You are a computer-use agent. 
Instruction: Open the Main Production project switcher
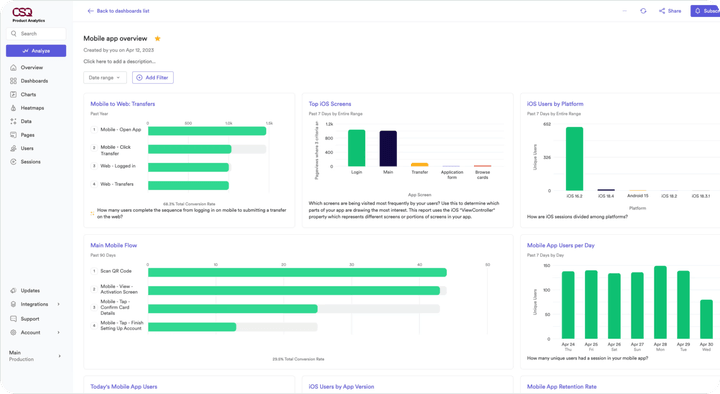(35, 356)
